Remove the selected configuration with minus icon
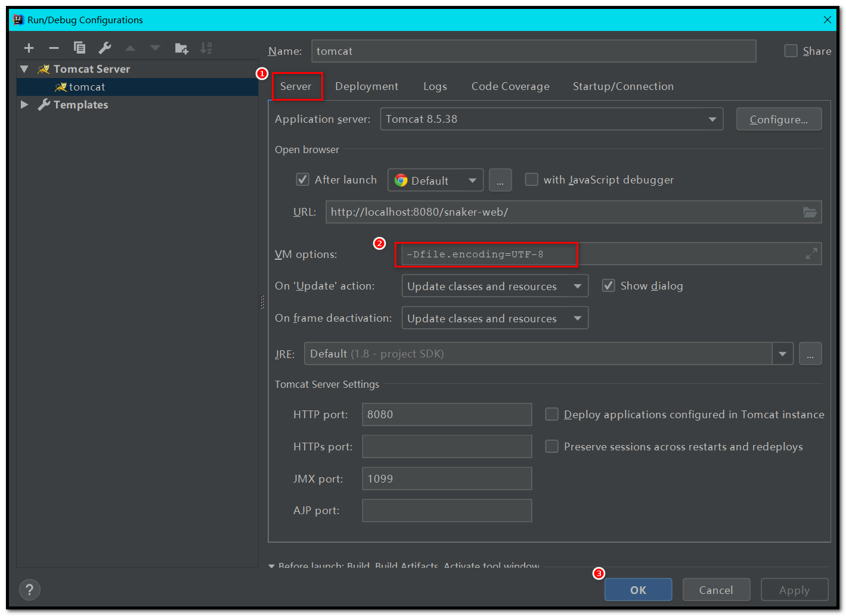The width and height of the screenshot is (846, 616). pos(54,48)
